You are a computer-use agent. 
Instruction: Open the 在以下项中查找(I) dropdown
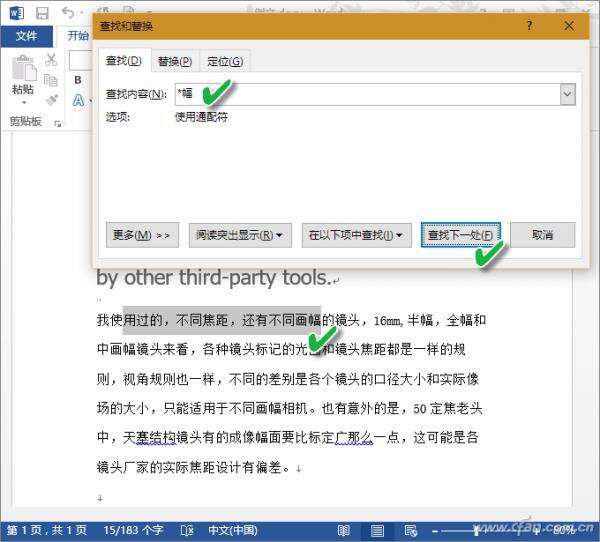pos(357,235)
